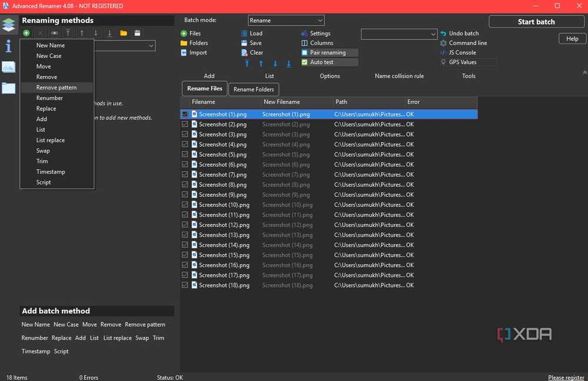The height and width of the screenshot is (381, 588).
Task: Move list item to top arrow icon
Action: pyautogui.click(x=247, y=63)
